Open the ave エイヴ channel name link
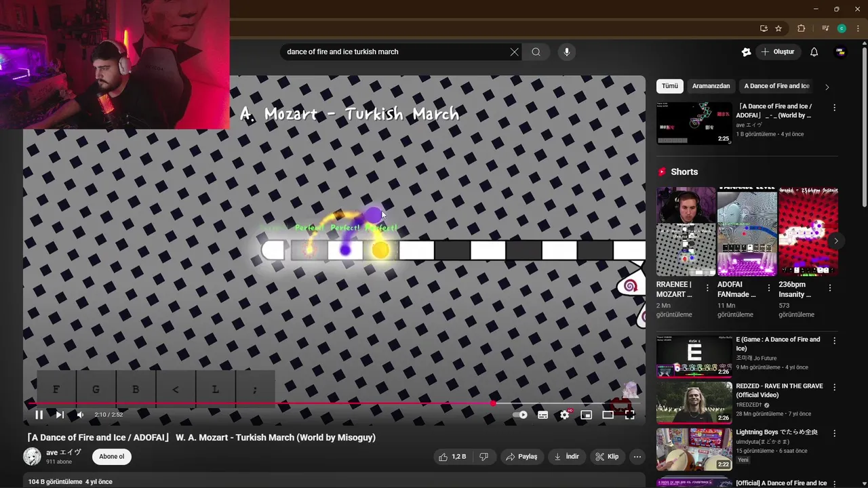The width and height of the screenshot is (868, 488). (x=64, y=453)
